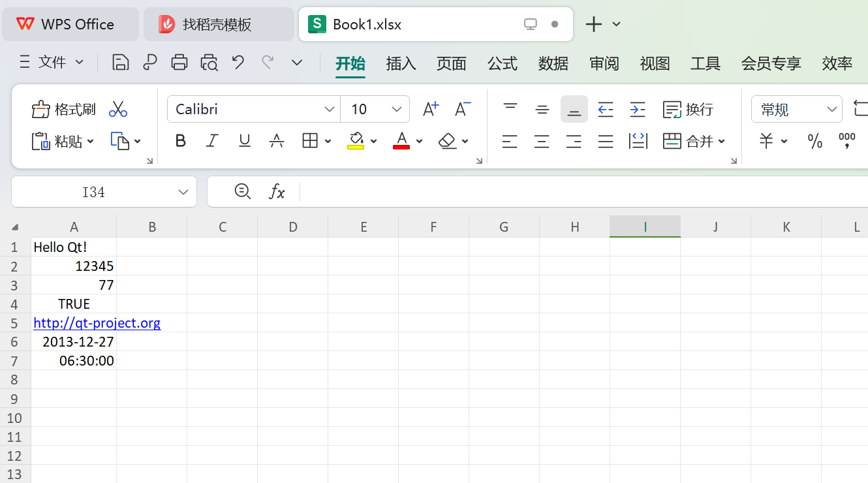
Task: Expand the fill color dropdown arrow
Action: pyautogui.click(x=374, y=141)
